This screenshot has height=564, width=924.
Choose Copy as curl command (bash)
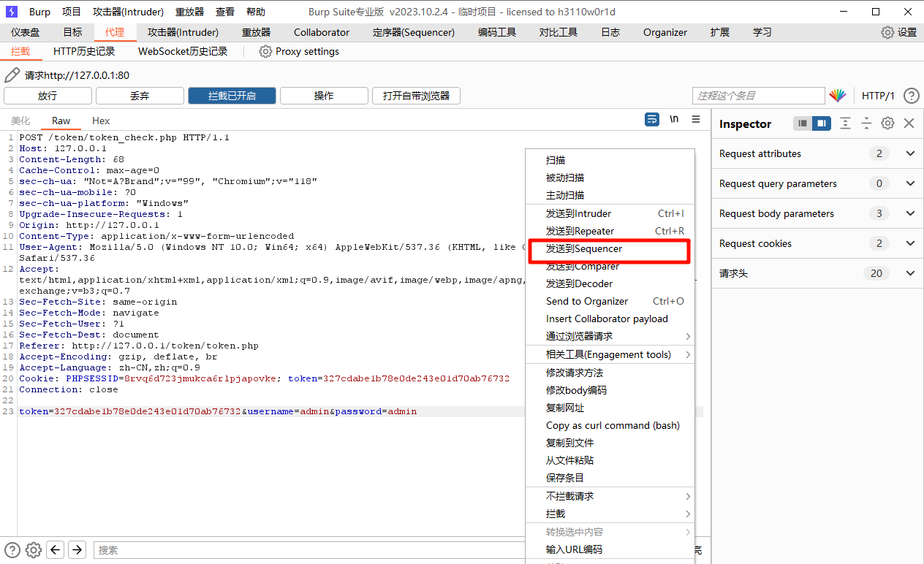pos(610,425)
